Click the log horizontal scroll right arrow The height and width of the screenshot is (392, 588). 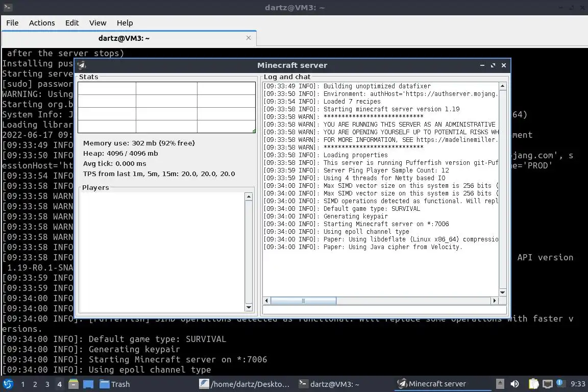tap(495, 301)
